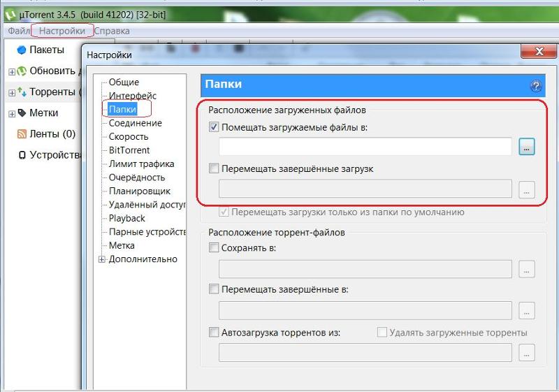Enable Автозагрузка торрентов из checkbox
Screen dimensions: 559x392
click(x=214, y=333)
